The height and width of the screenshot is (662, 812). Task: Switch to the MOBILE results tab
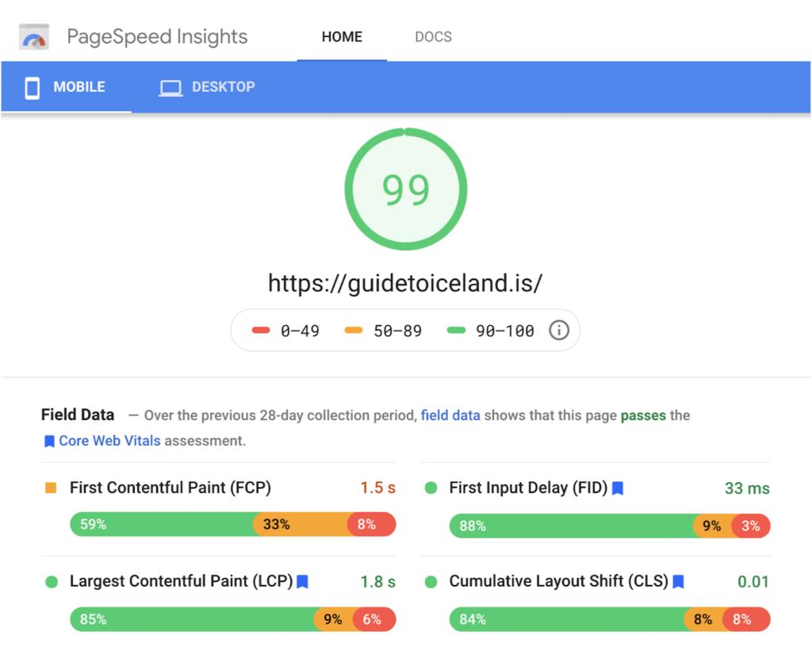pyautogui.click(x=67, y=87)
